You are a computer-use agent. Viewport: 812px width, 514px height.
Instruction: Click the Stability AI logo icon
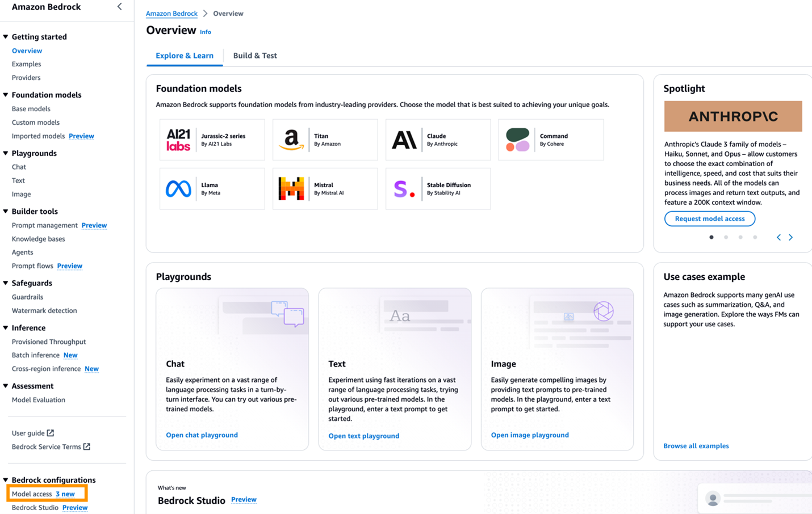click(x=404, y=188)
